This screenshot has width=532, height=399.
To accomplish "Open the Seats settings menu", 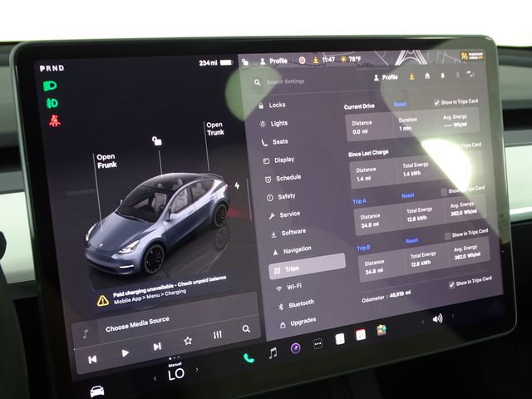I will pyautogui.click(x=275, y=142).
